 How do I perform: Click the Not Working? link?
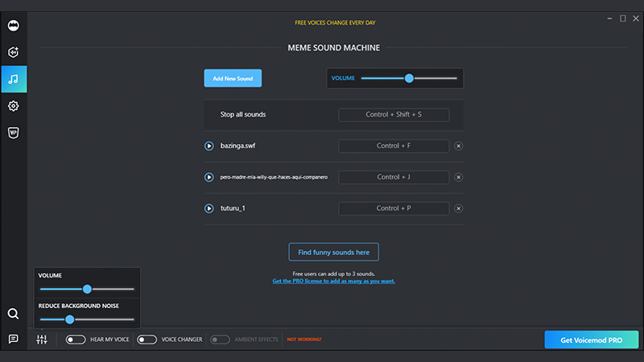[304, 339]
